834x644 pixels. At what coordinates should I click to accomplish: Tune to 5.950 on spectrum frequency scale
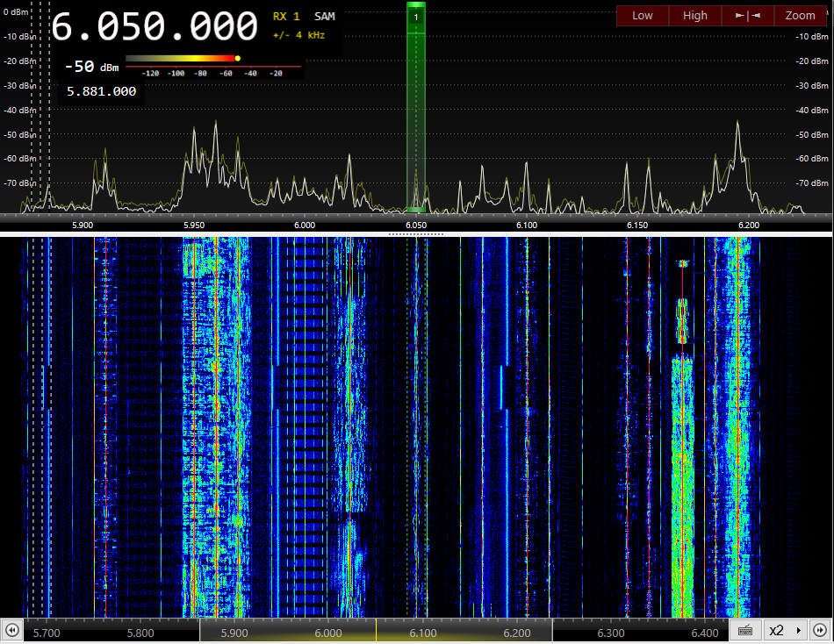[194, 225]
